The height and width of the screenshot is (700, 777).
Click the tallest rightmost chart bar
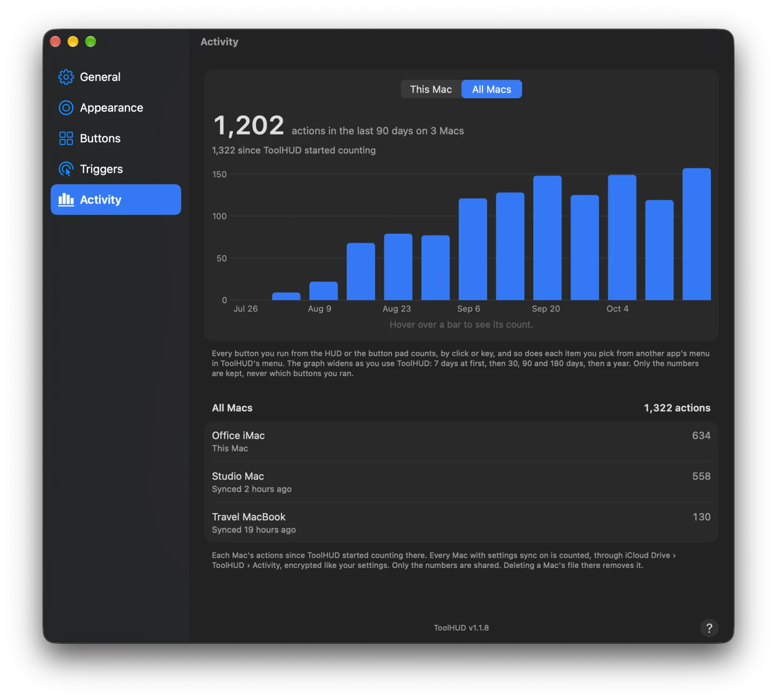696,234
